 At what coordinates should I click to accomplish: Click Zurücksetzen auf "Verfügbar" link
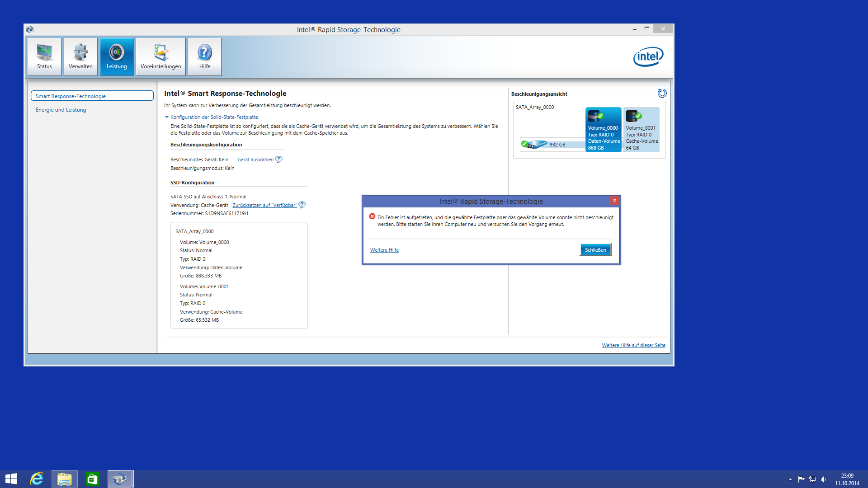[264, 205]
